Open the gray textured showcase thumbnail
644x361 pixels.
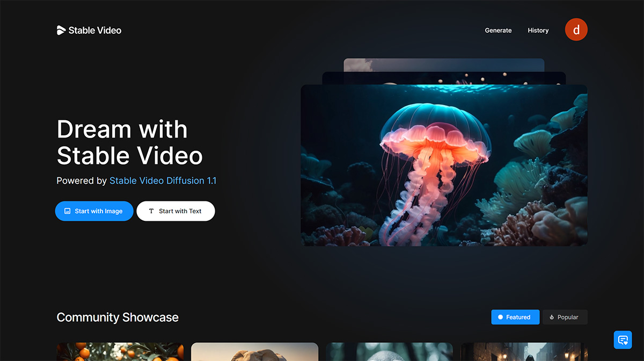[389, 352]
